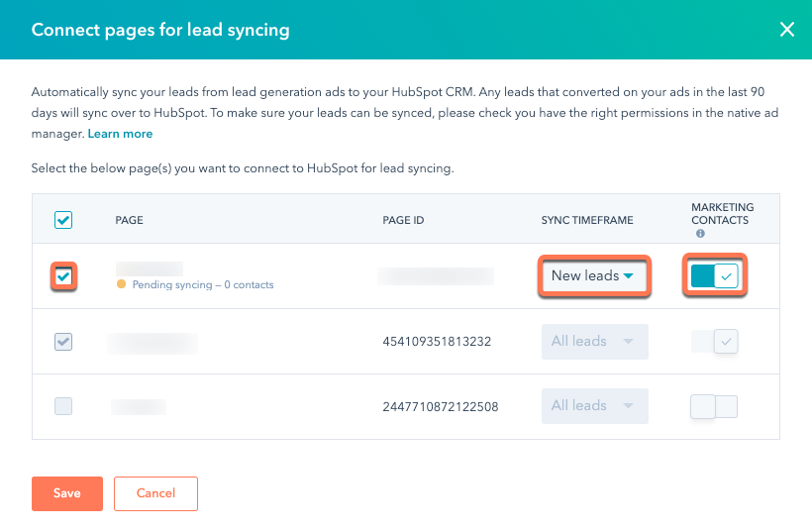Screen dimensions: 812x532
Task: Click the MARKETING CONTACTS column header
Action: tap(723, 213)
